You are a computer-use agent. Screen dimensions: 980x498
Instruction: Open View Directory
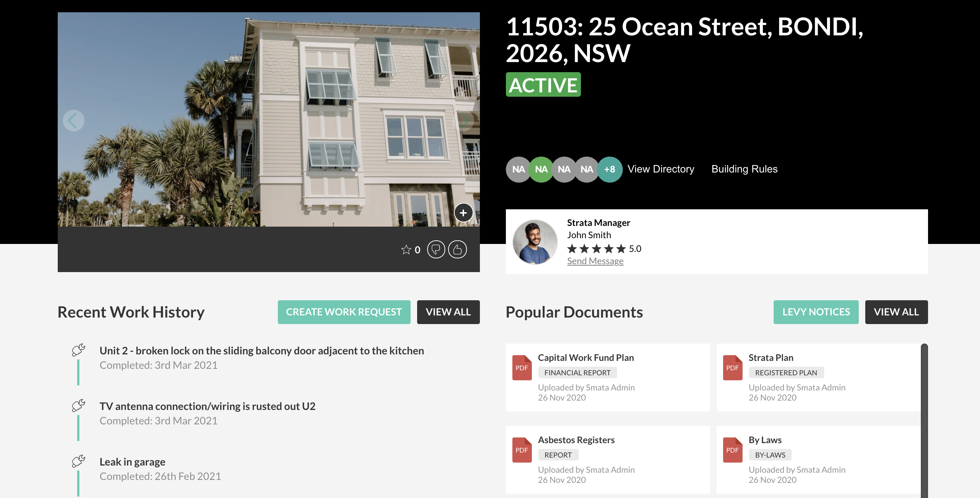660,169
